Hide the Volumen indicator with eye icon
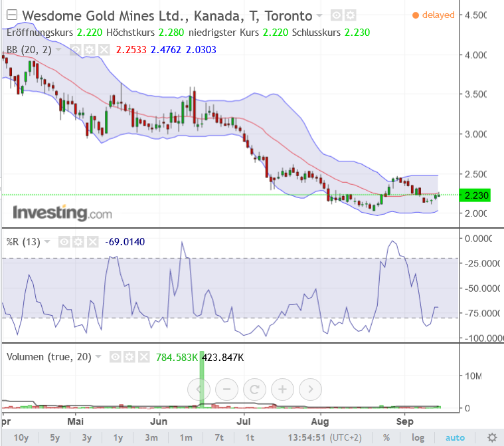 [115, 356]
